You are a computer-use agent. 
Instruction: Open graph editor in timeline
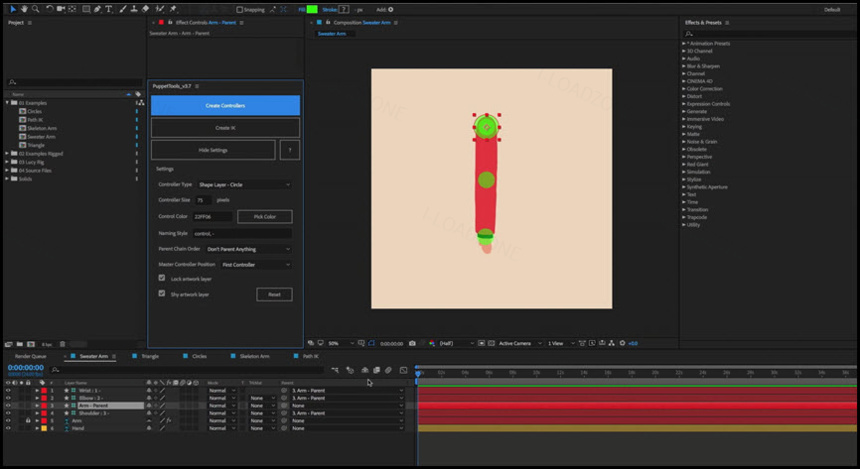click(x=404, y=370)
